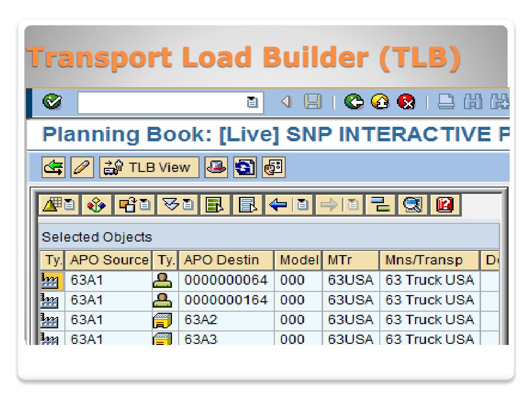Click the Save diskette icon
This screenshot has width=532, height=399.
click(312, 101)
